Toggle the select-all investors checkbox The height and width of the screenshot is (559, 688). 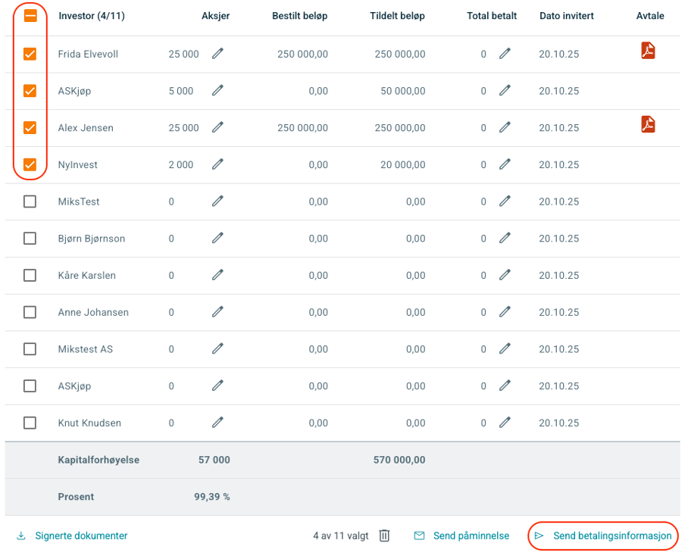(x=30, y=16)
